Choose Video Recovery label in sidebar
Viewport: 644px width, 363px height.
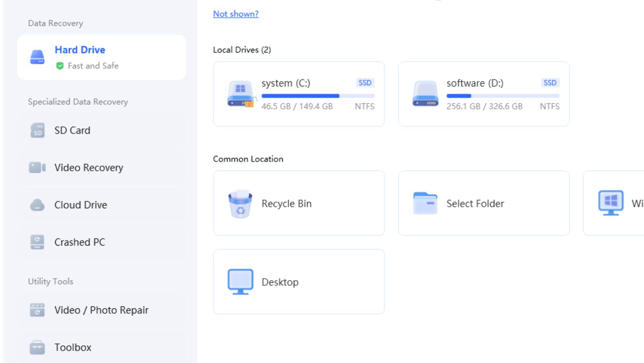pyautogui.click(x=89, y=168)
